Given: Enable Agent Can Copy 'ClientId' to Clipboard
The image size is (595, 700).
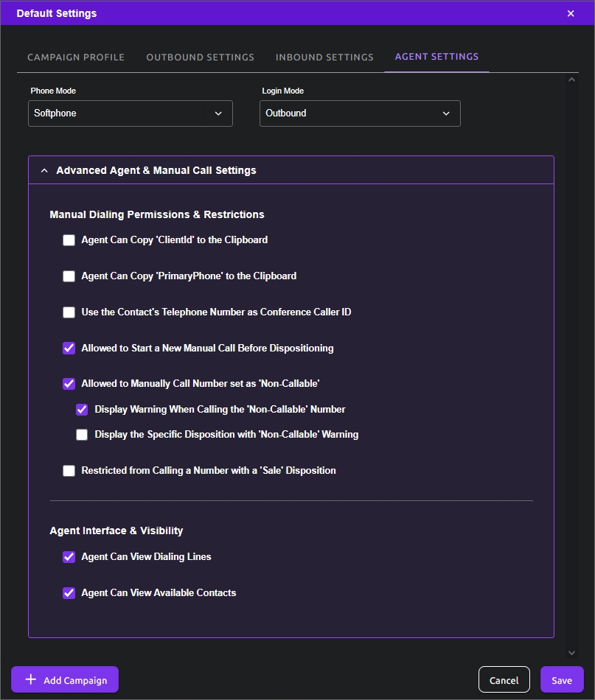Looking at the screenshot, I should click(69, 240).
